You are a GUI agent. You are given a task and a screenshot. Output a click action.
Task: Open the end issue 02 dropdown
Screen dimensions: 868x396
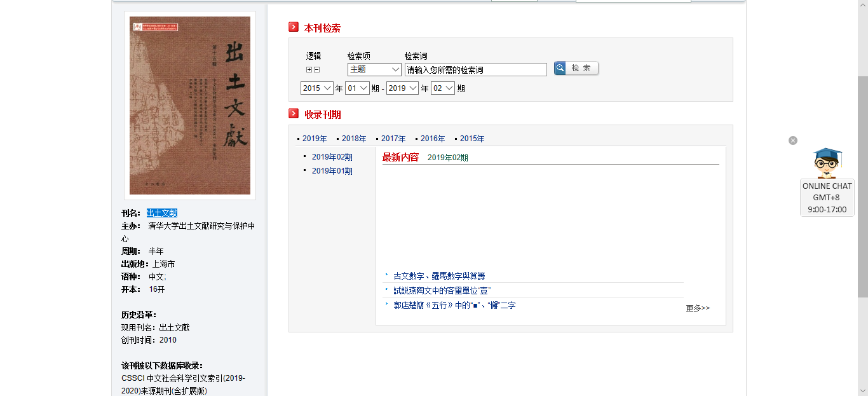443,88
